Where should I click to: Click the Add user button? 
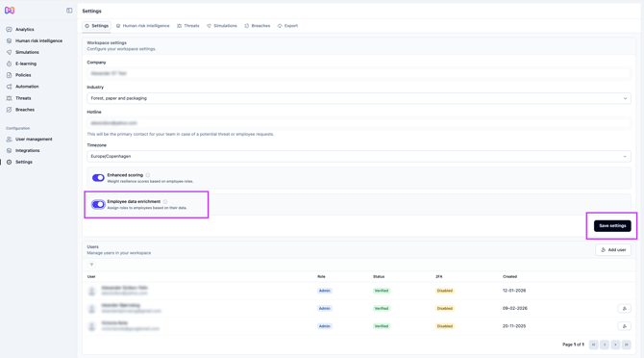click(613, 250)
